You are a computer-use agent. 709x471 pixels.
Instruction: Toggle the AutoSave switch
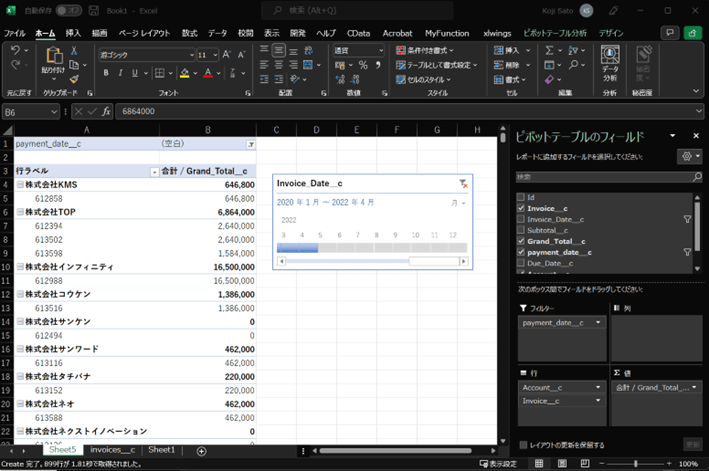tap(69, 10)
